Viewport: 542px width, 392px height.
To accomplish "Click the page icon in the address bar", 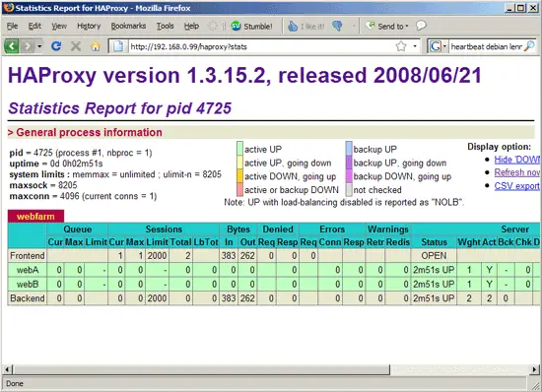I will pos(118,46).
